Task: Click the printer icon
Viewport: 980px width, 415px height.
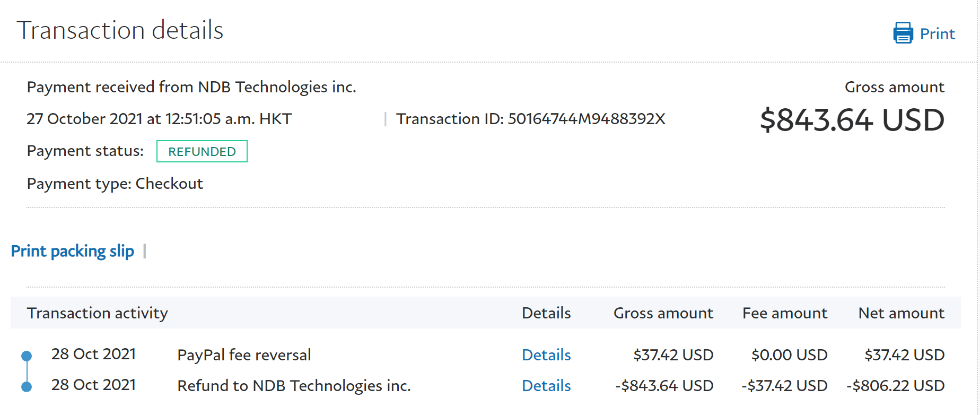Action: point(903,33)
